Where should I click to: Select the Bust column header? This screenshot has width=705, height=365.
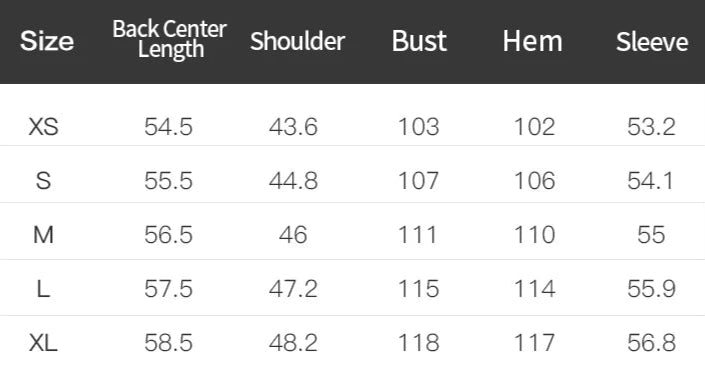[x=419, y=41]
